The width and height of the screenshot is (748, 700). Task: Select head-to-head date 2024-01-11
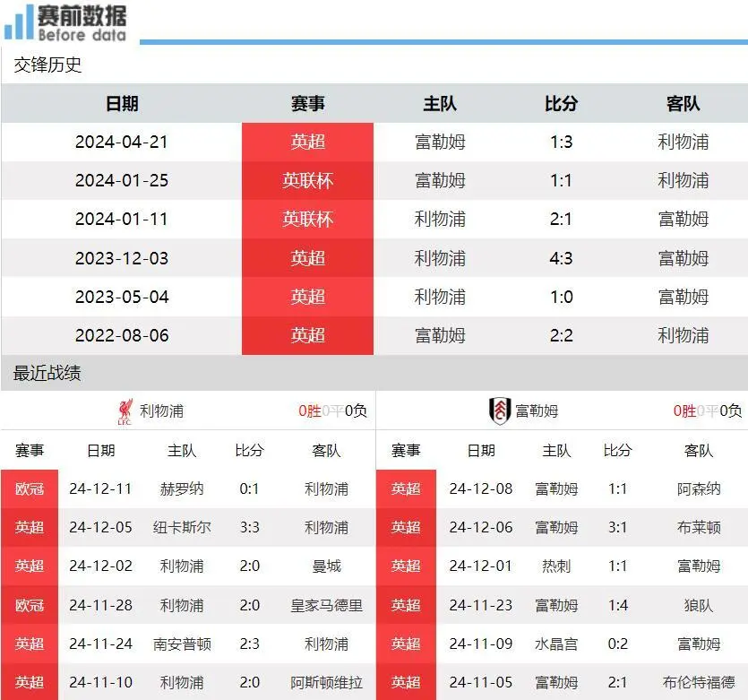(122, 219)
